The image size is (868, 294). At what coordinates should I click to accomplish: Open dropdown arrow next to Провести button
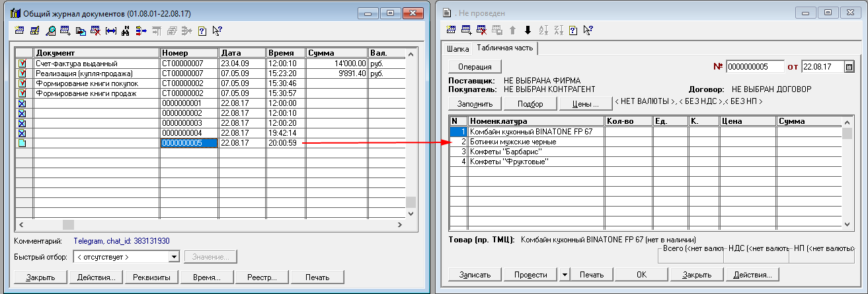pos(565,274)
